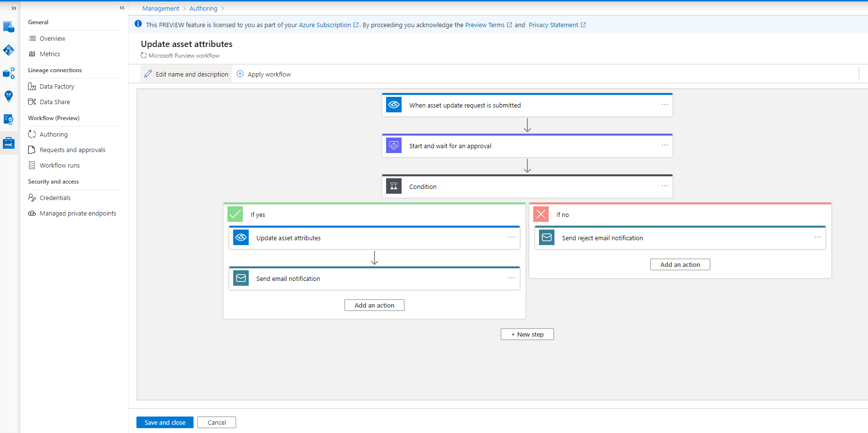868x433 pixels.
Task: Open the Azure Subscription link
Action: [x=329, y=25]
